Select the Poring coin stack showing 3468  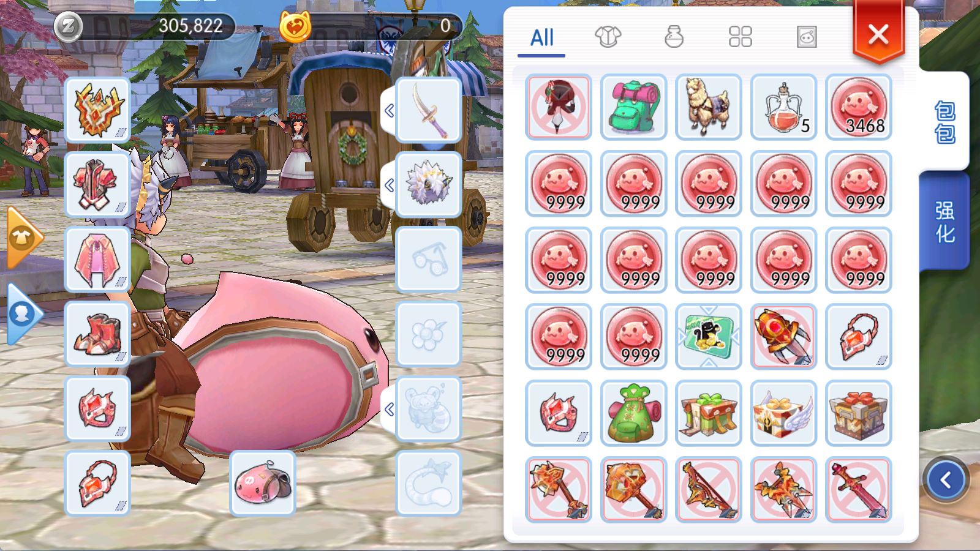click(859, 107)
